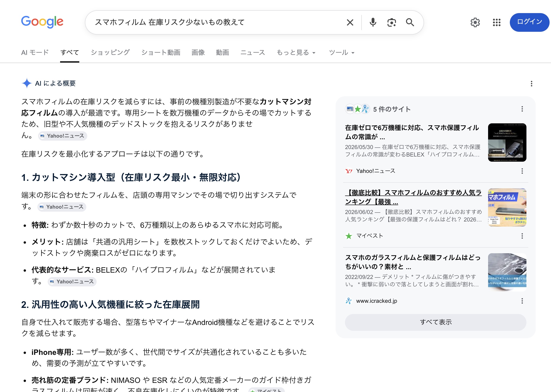Open more options for www.icracked.jp source

pyautogui.click(x=522, y=301)
